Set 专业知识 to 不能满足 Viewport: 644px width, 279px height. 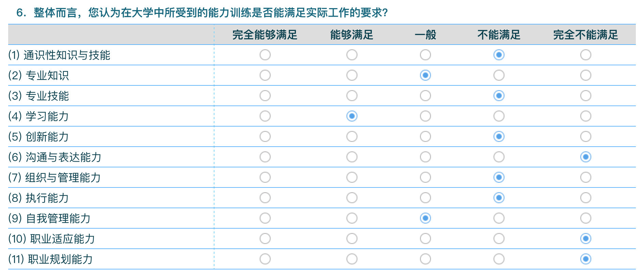tap(499, 75)
